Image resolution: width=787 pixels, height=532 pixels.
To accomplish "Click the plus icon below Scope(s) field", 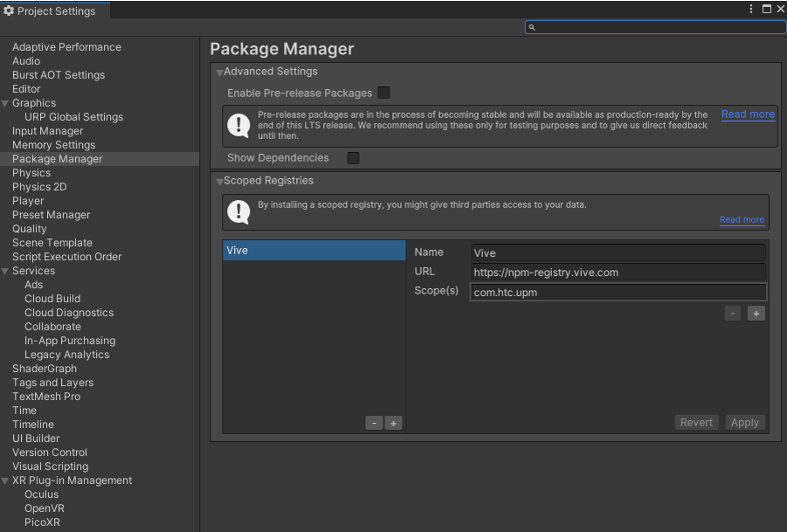I will [x=756, y=313].
